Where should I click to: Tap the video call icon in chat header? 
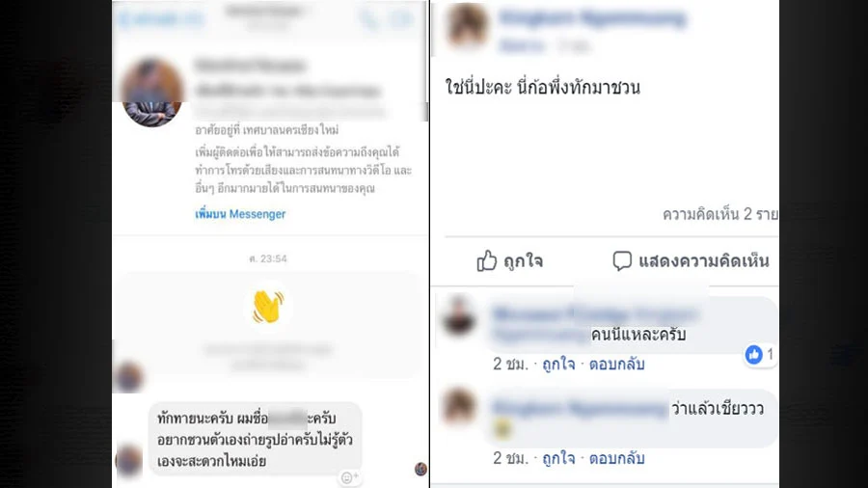[x=402, y=19]
